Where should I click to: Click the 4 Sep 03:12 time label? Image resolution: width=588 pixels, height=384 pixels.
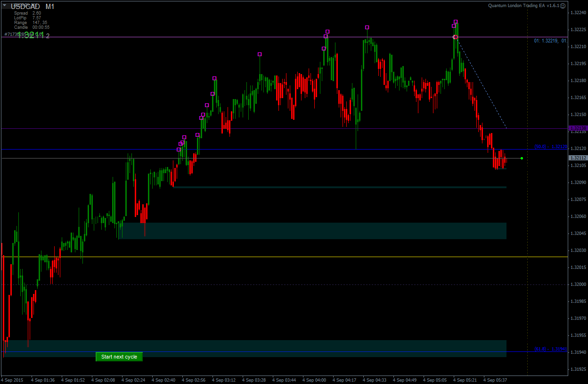(224, 380)
